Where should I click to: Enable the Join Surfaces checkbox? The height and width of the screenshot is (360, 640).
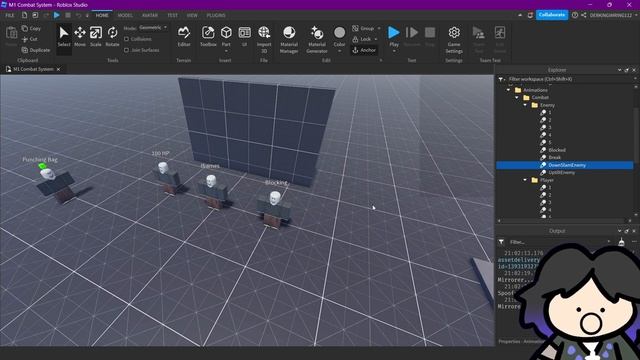pos(127,50)
